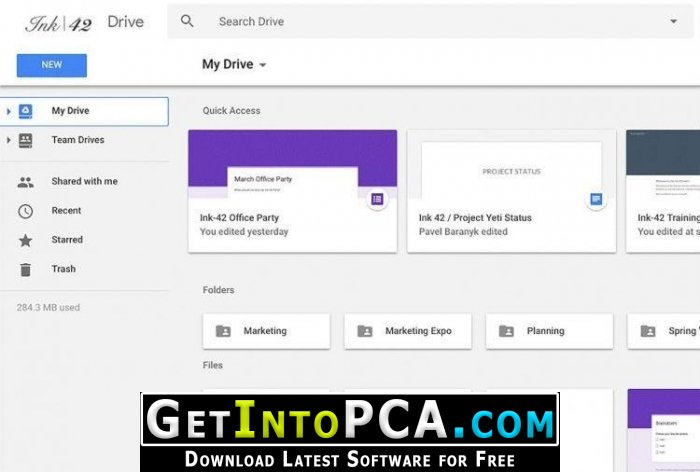
Task: Open the Search Drive field
Action: tap(430, 21)
